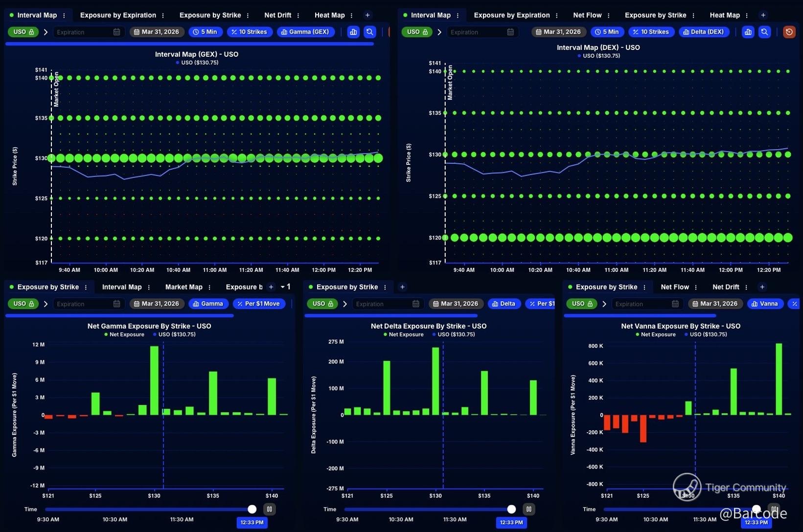The image size is (803, 532).
Task: Expand the 5 Min interval selector in DEX panel
Action: pyautogui.click(x=607, y=32)
